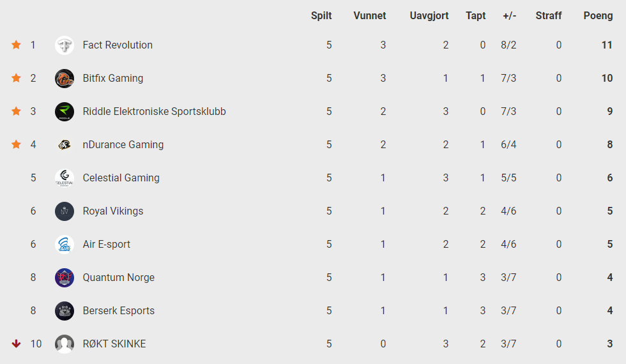
Task: Click the Fact Revolution team logo
Action: [65, 45]
